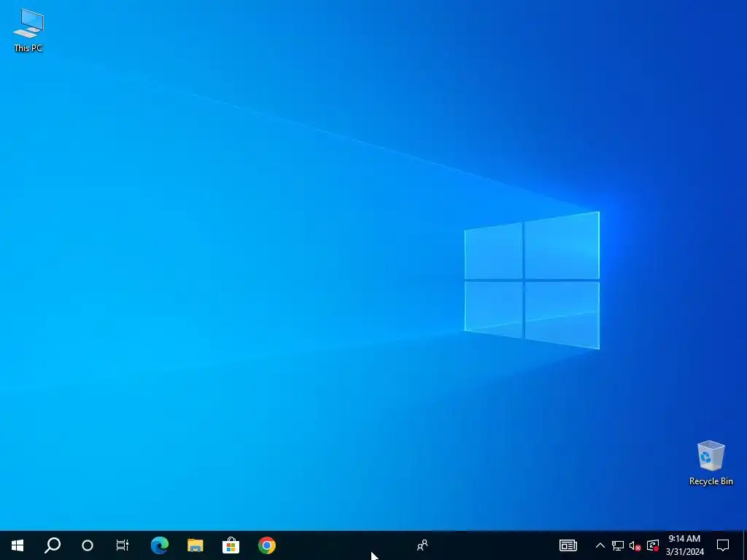
Task: Open taskbar Search magnifier
Action: click(x=53, y=545)
